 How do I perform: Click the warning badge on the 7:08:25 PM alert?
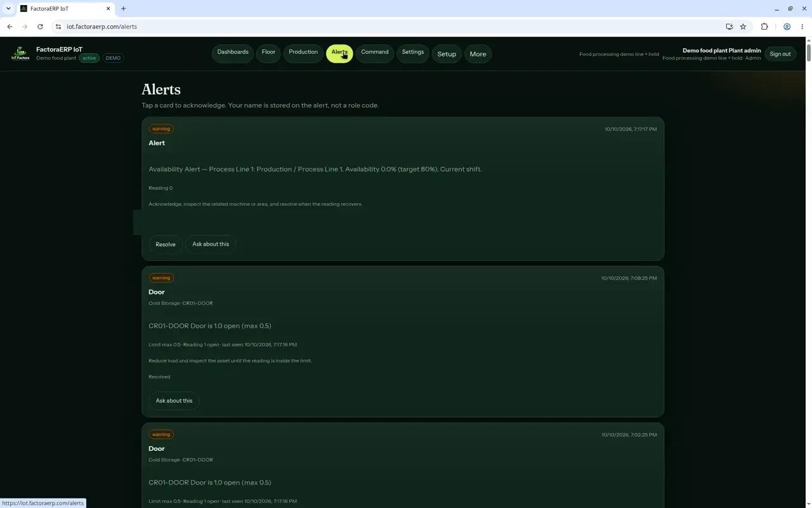161,278
